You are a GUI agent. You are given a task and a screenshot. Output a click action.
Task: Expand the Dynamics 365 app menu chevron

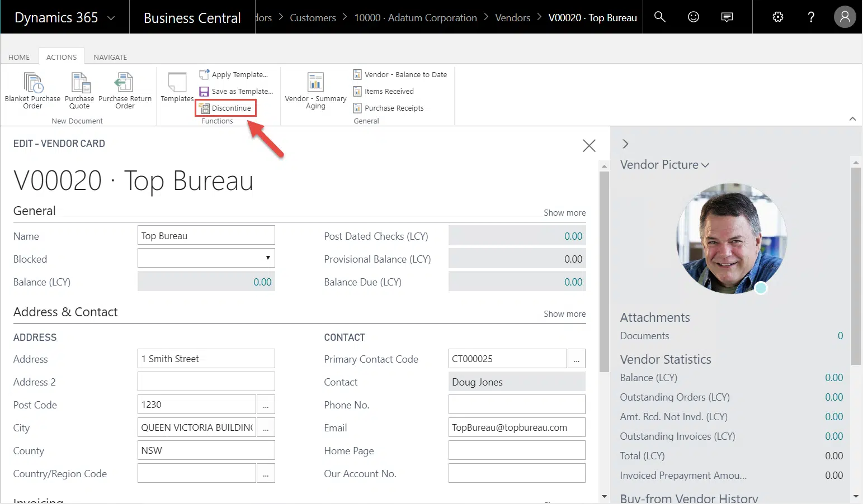click(x=111, y=18)
